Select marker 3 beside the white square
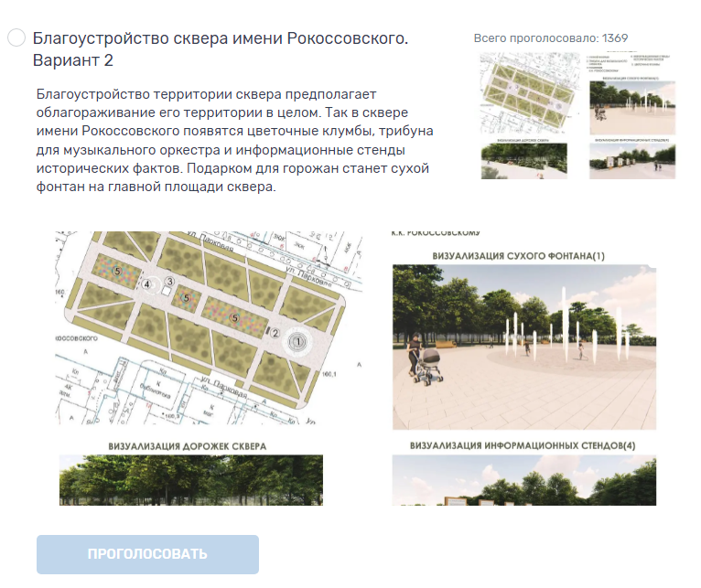Screen dimensions: 701x588 (169, 282)
